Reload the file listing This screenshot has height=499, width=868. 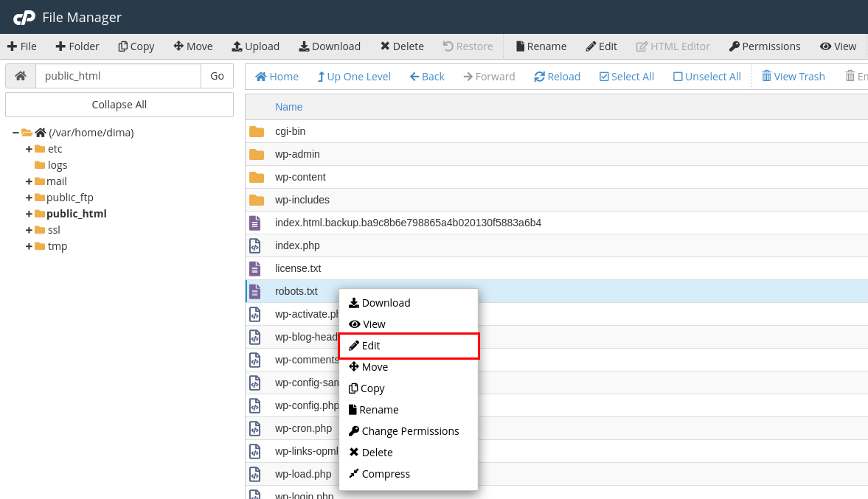click(558, 77)
